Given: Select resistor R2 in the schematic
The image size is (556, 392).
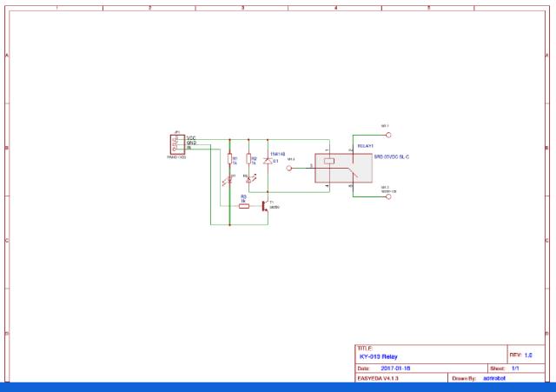Looking at the screenshot, I should point(249,159).
